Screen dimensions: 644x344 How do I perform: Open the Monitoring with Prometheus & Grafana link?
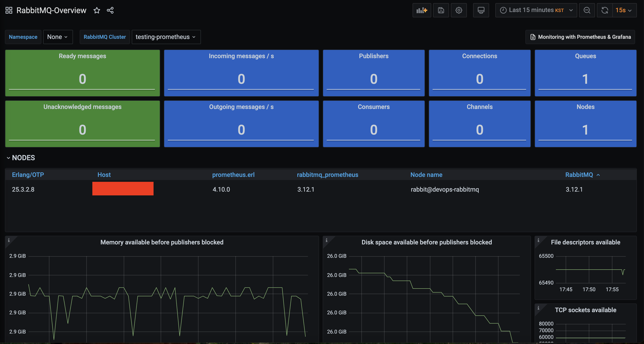pyautogui.click(x=580, y=37)
